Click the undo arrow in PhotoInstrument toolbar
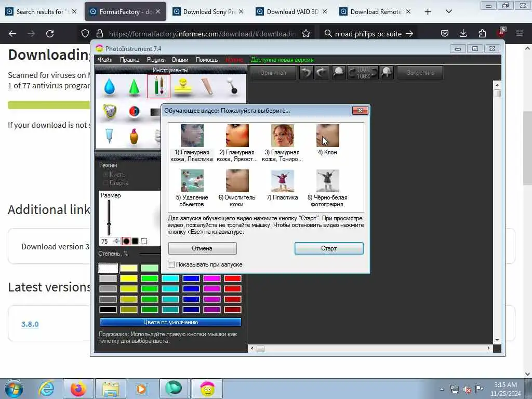This screenshot has width=532, height=399. [307, 73]
